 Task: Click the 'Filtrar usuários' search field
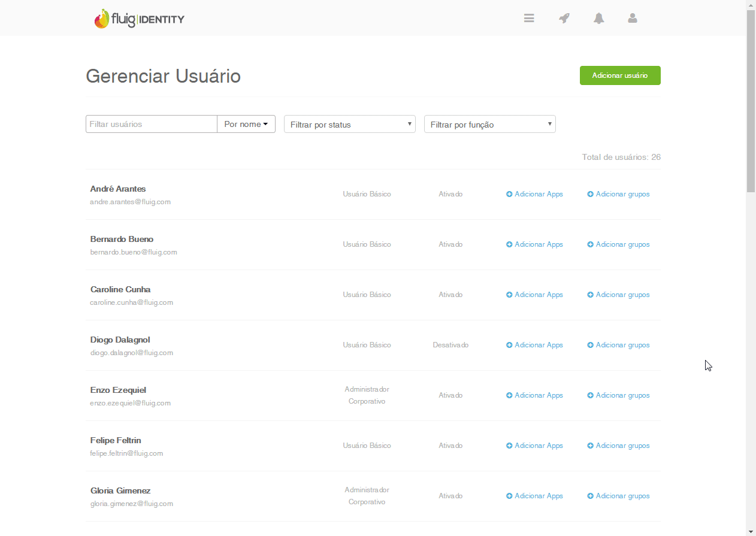152,124
